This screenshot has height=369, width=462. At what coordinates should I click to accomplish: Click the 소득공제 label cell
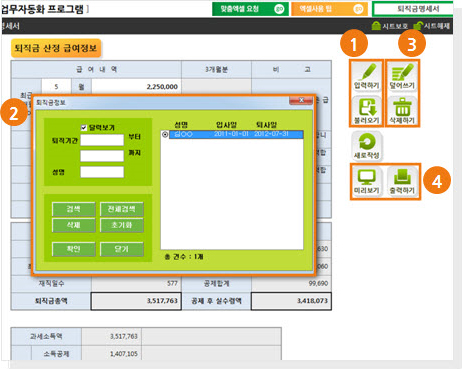tap(56, 354)
